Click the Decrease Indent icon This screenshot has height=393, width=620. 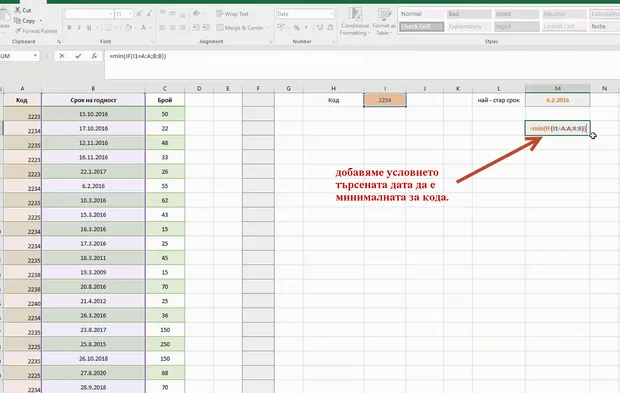click(196, 28)
